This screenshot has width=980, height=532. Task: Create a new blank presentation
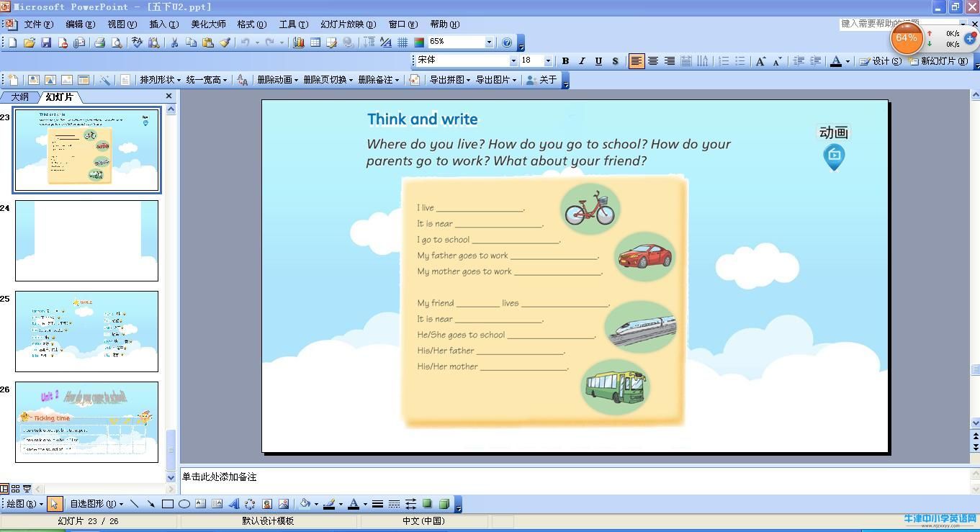[x=12, y=42]
